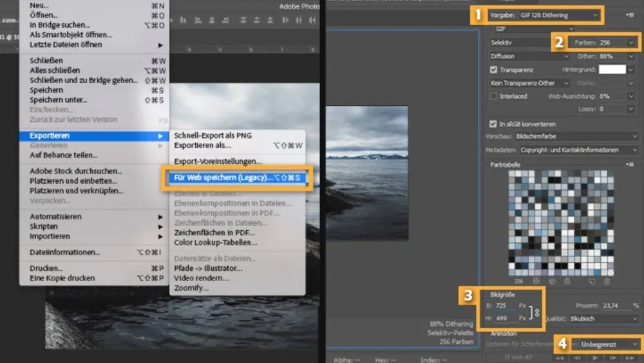Click the lake preview image in Save for Web

367,173
